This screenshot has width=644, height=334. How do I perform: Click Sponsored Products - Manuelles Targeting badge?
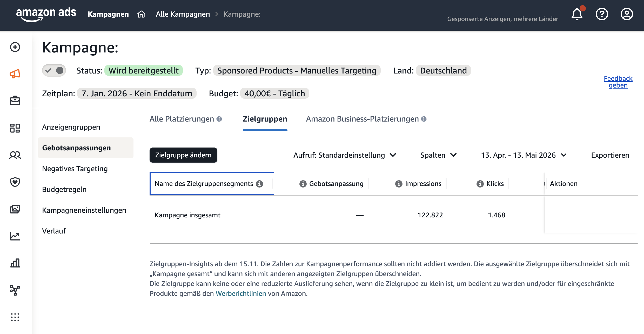point(297,70)
